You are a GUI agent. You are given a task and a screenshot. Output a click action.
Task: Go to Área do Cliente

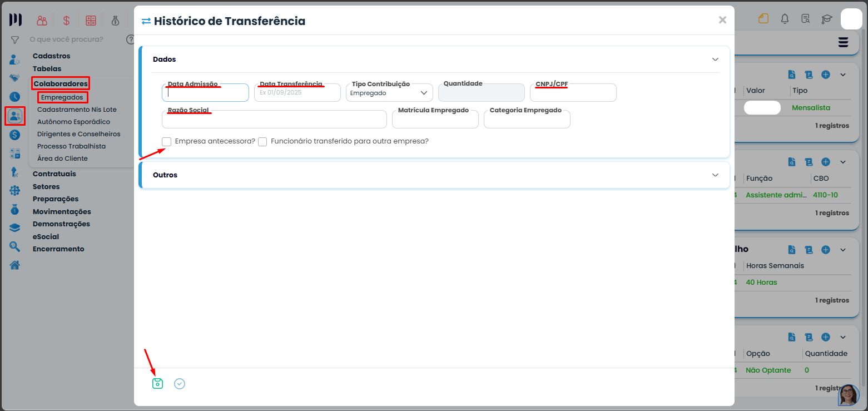(x=62, y=159)
